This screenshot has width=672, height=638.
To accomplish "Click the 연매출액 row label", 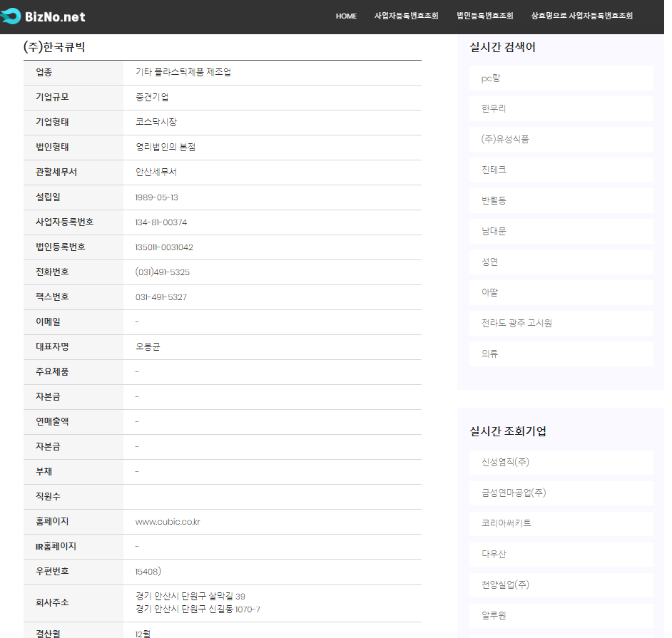I will click(52, 422).
